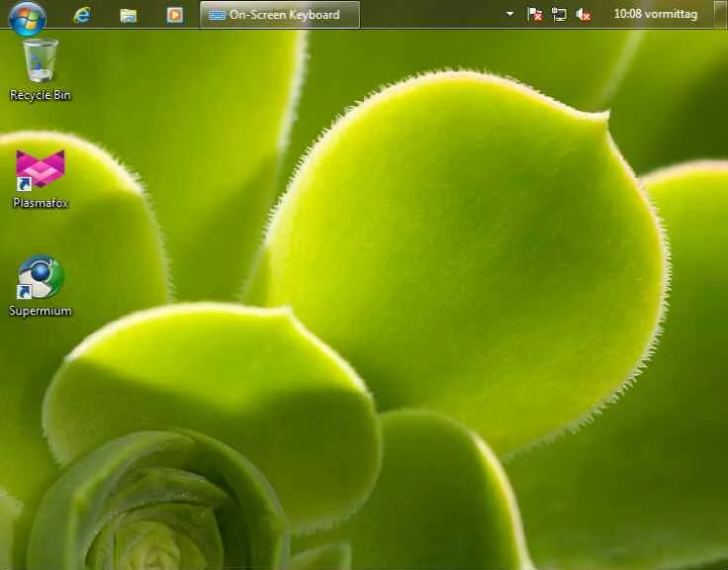Show hidden tray icons arrow
728x570 pixels.
click(x=509, y=14)
